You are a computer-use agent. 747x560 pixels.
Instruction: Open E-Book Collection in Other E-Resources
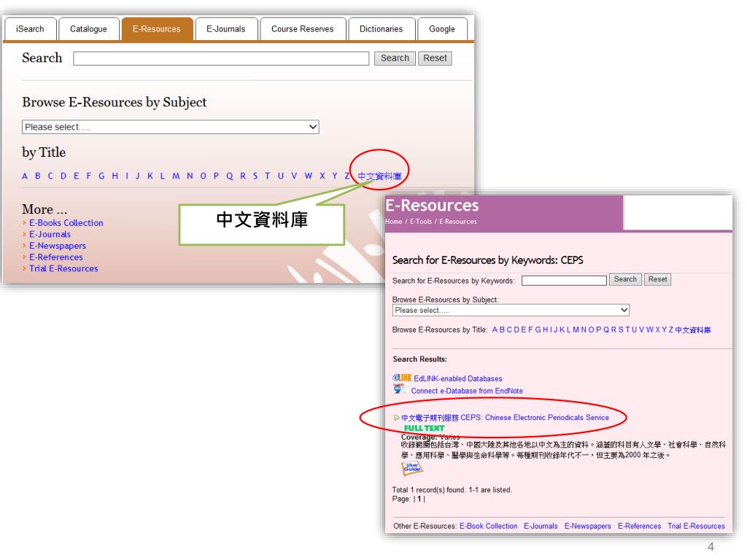pyautogui.click(x=488, y=526)
